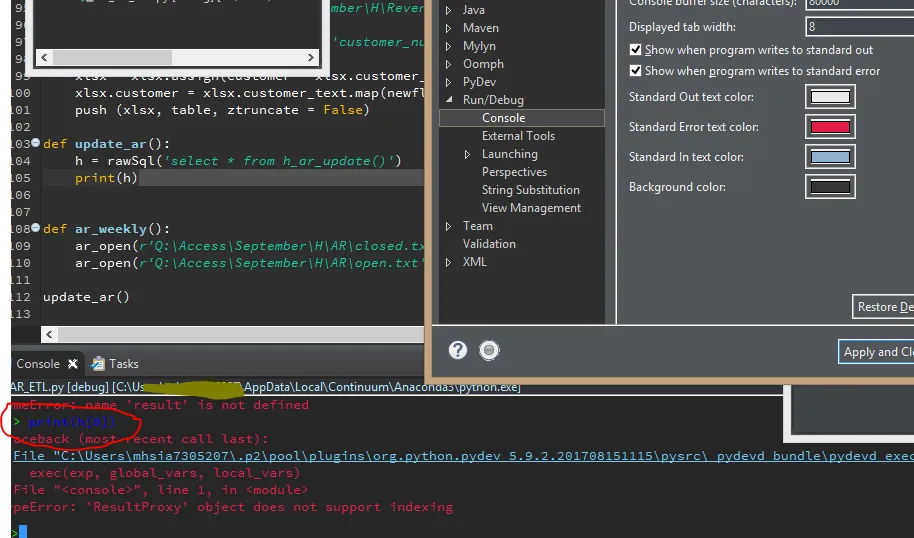Click the 'print(h)' code line
Viewport: 914px width, 538px height.
point(106,178)
